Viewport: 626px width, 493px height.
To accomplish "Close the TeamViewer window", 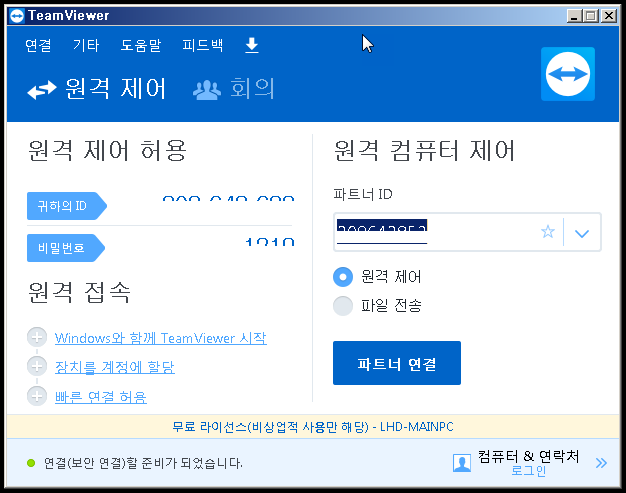I will tap(608, 16).
